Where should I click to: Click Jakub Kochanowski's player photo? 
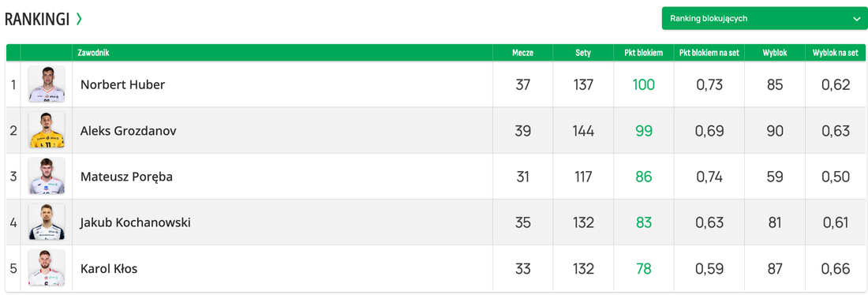click(x=47, y=222)
